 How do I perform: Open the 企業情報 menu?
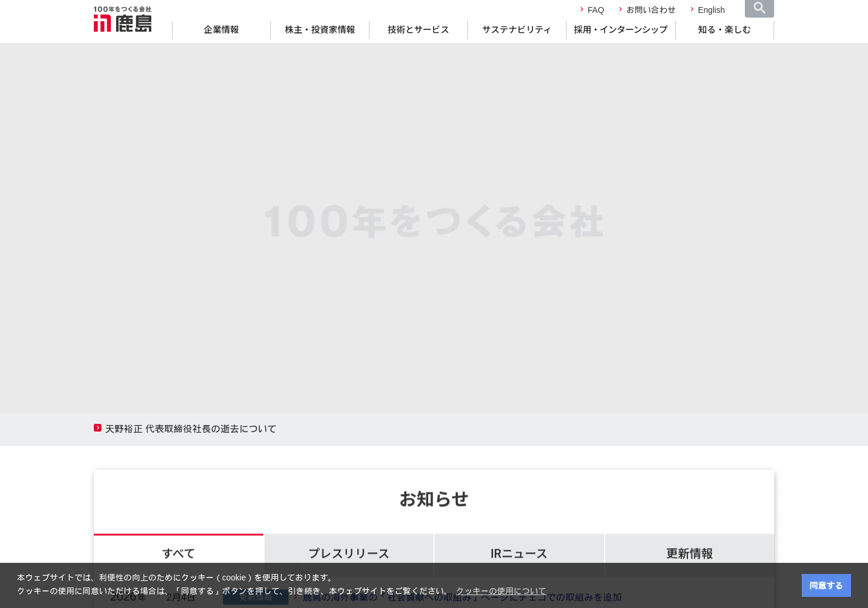(221, 30)
